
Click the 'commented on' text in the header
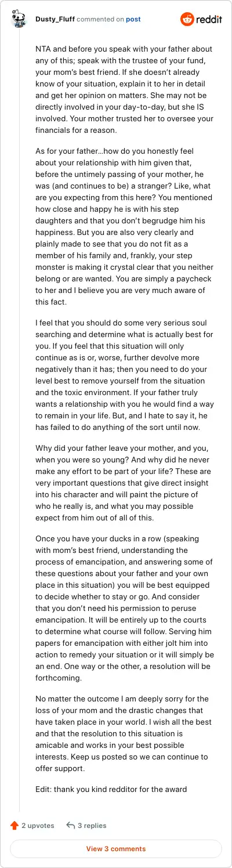point(100,19)
